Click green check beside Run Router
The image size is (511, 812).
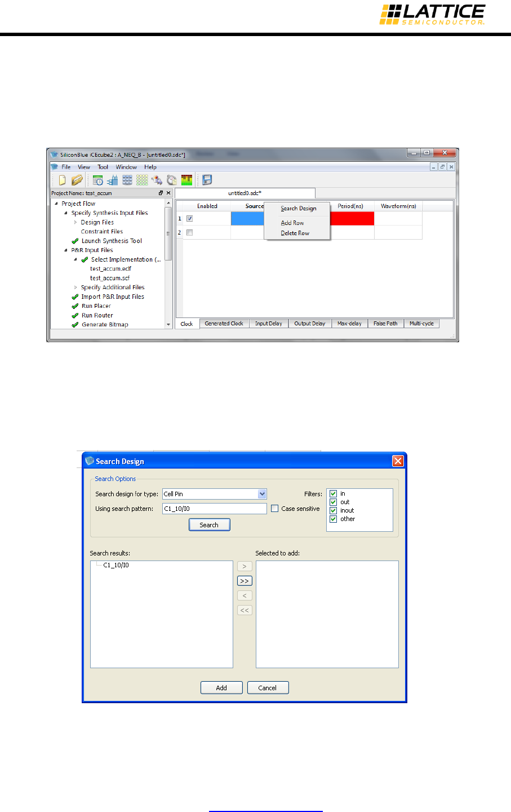(x=75, y=315)
